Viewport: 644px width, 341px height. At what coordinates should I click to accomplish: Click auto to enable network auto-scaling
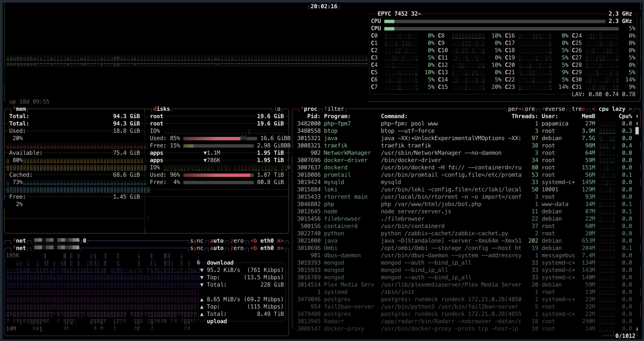[218, 241]
